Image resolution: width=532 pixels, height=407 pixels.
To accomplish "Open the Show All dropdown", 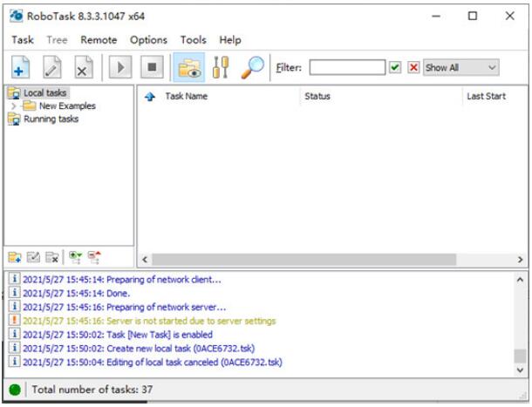I will point(460,67).
